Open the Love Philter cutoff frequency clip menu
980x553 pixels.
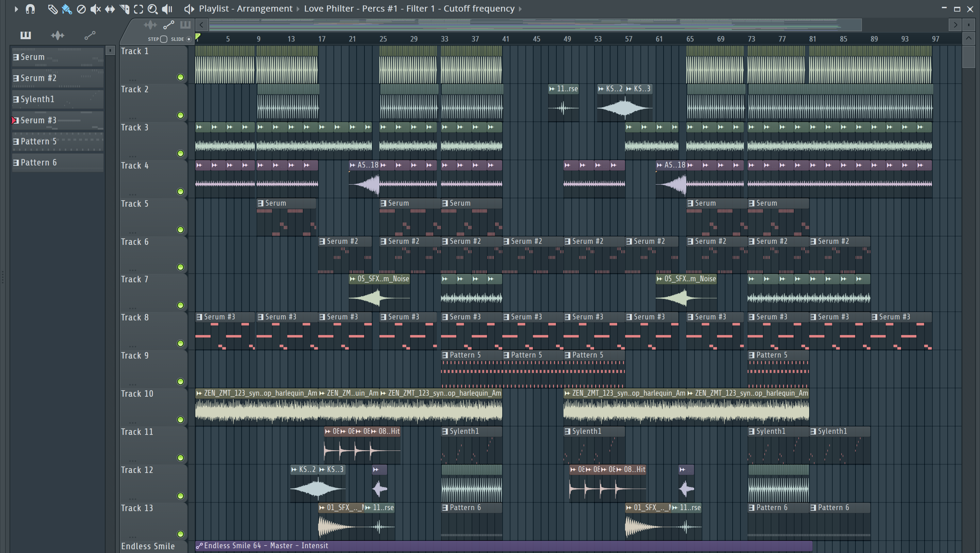409,9
